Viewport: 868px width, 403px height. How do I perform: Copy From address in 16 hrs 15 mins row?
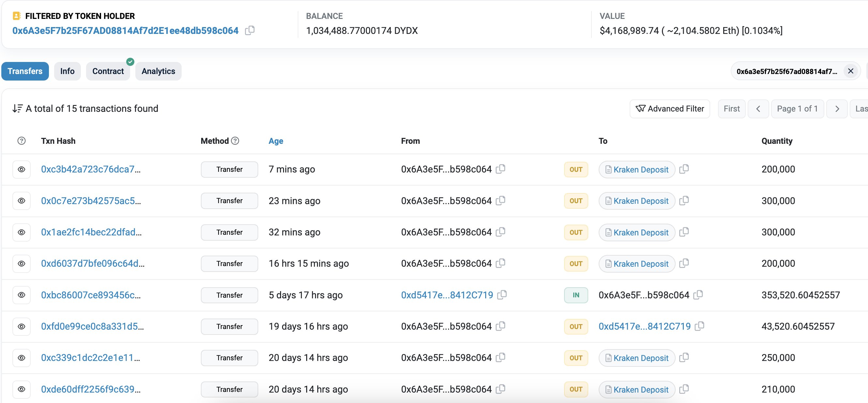point(501,263)
